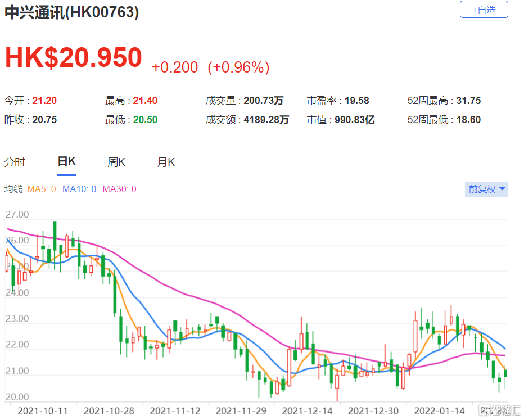
Task: Select the 2022-01-14 date axis marker
Action: point(439,411)
